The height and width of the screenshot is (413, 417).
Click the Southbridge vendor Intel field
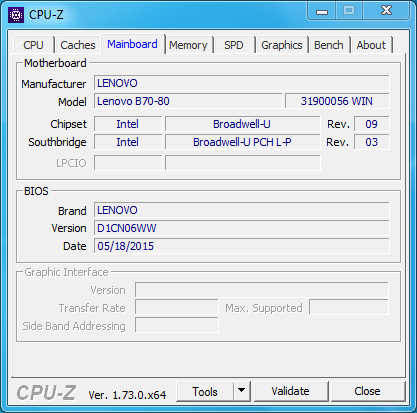click(x=128, y=142)
